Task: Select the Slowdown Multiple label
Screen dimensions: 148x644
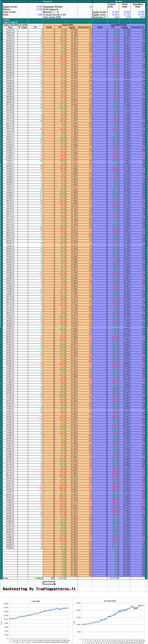Action: click(x=53, y=7)
